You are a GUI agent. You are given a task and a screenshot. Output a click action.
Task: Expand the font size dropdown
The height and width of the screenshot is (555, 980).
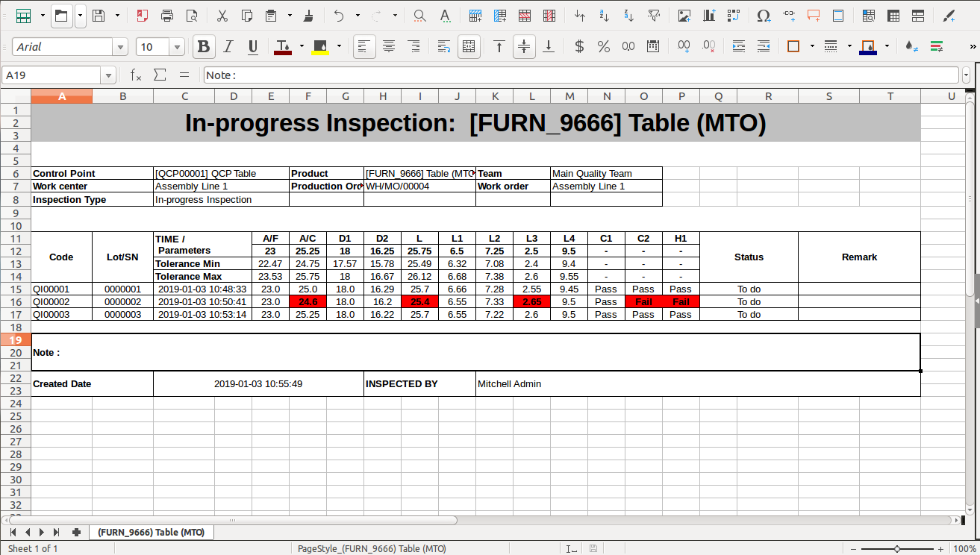point(177,47)
